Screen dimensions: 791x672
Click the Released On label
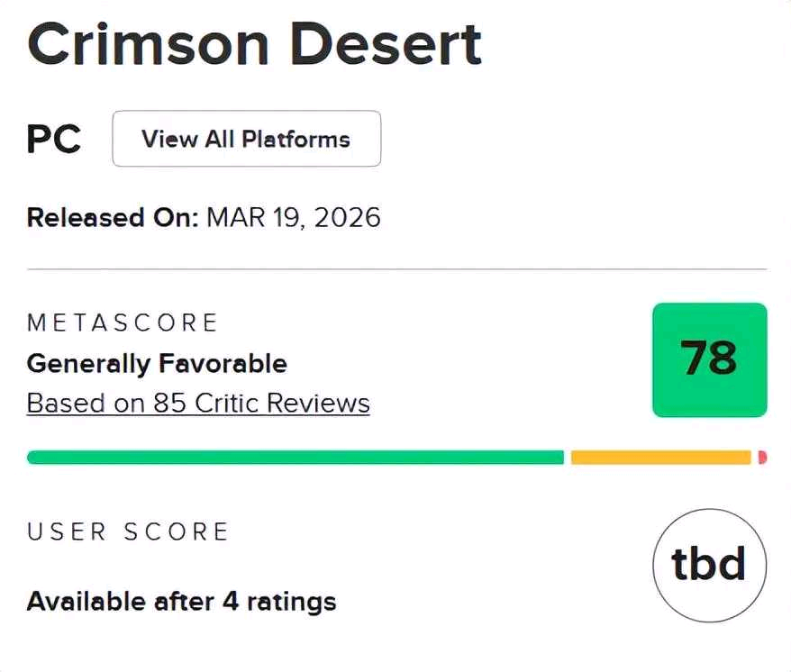pyautogui.click(x=112, y=218)
